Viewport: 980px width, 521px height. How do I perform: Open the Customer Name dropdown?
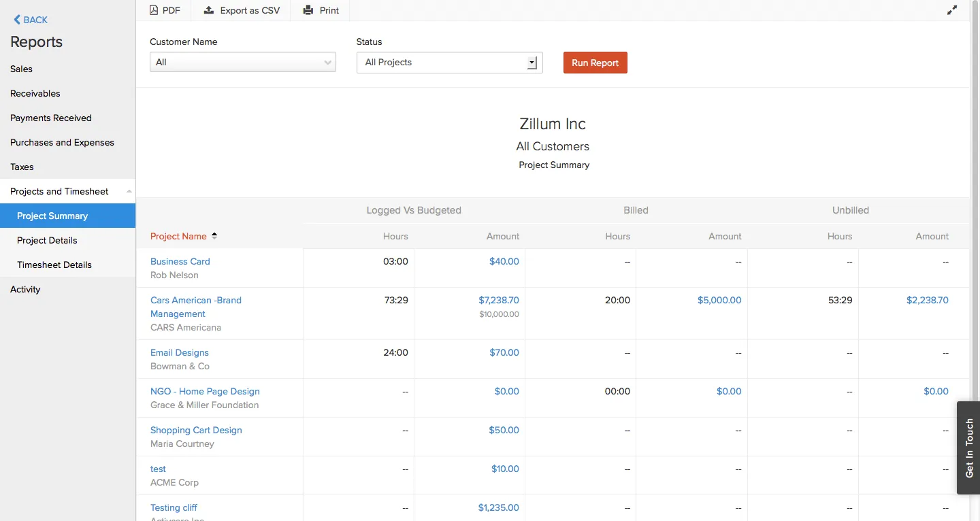click(x=242, y=62)
